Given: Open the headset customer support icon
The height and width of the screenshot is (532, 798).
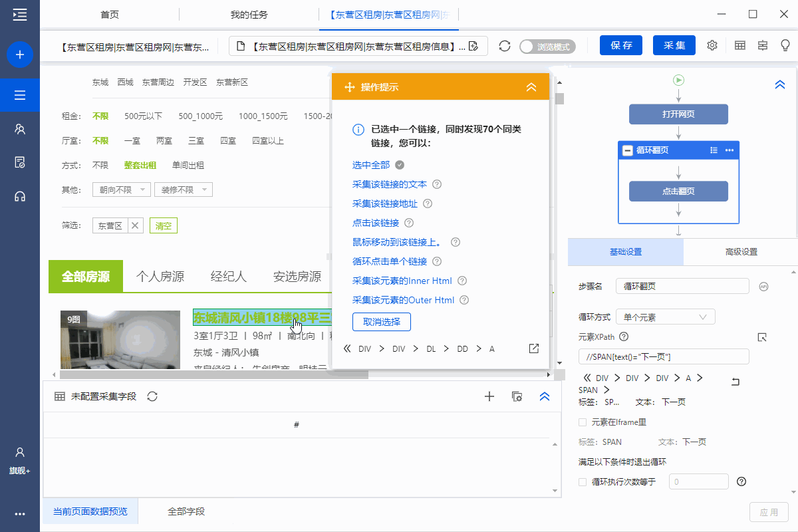Looking at the screenshot, I should tap(20, 196).
